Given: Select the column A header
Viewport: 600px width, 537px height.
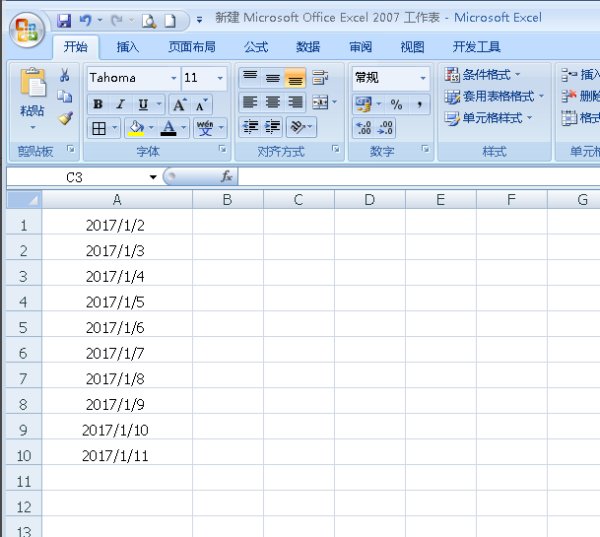Looking at the screenshot, I should 117,200.
